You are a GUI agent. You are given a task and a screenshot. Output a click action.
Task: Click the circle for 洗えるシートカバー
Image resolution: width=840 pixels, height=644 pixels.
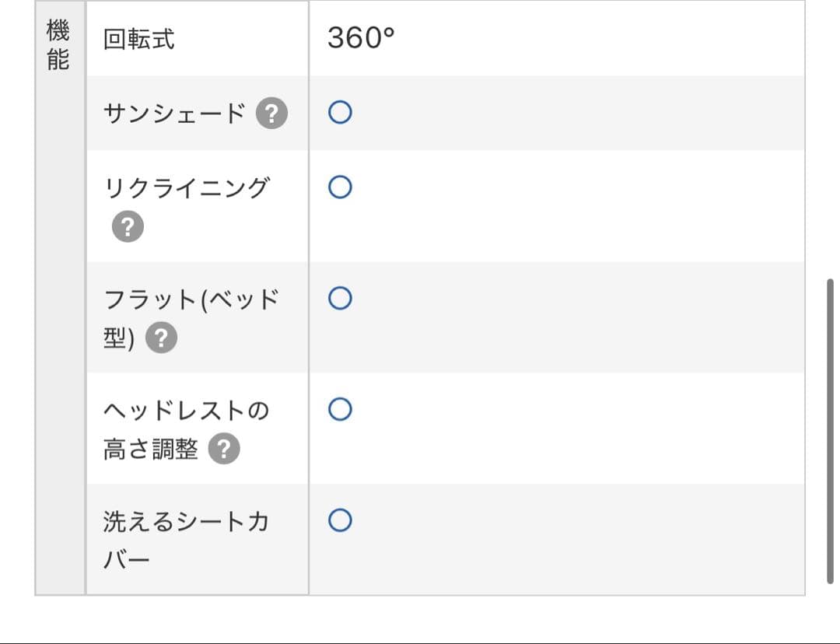[340, 520]
